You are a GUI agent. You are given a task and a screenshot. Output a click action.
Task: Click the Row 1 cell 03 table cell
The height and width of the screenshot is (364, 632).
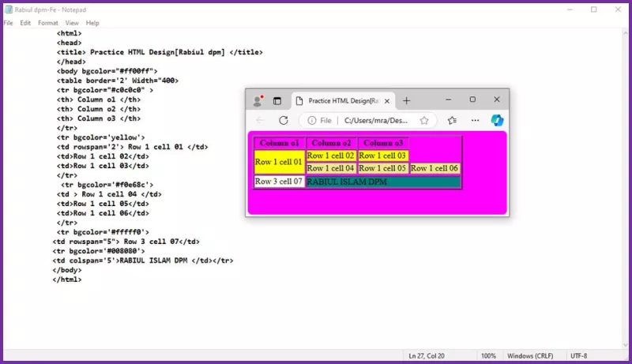383,156
